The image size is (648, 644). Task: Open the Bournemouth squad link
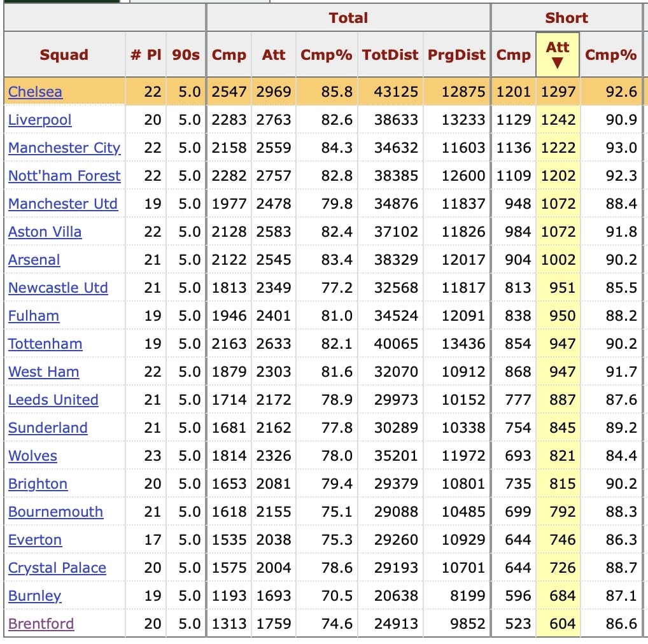[55, 512]
